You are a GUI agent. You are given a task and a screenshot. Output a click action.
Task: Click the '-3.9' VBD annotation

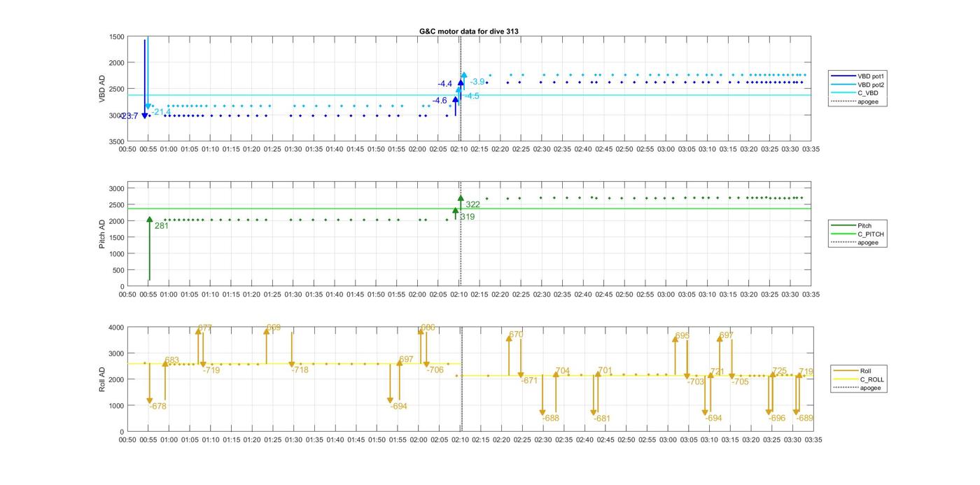pyautogui.click(x=477, y=82)
